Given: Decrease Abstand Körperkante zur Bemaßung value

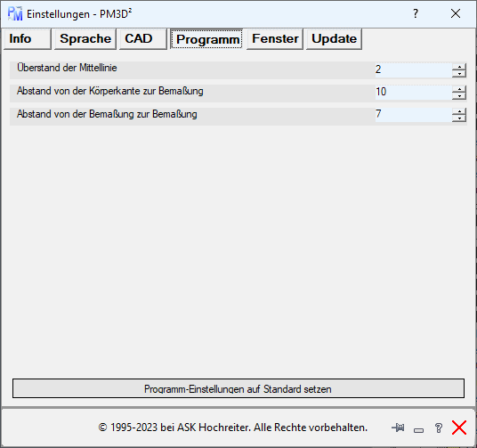Looking at the screenshot, I should point(459,96).
